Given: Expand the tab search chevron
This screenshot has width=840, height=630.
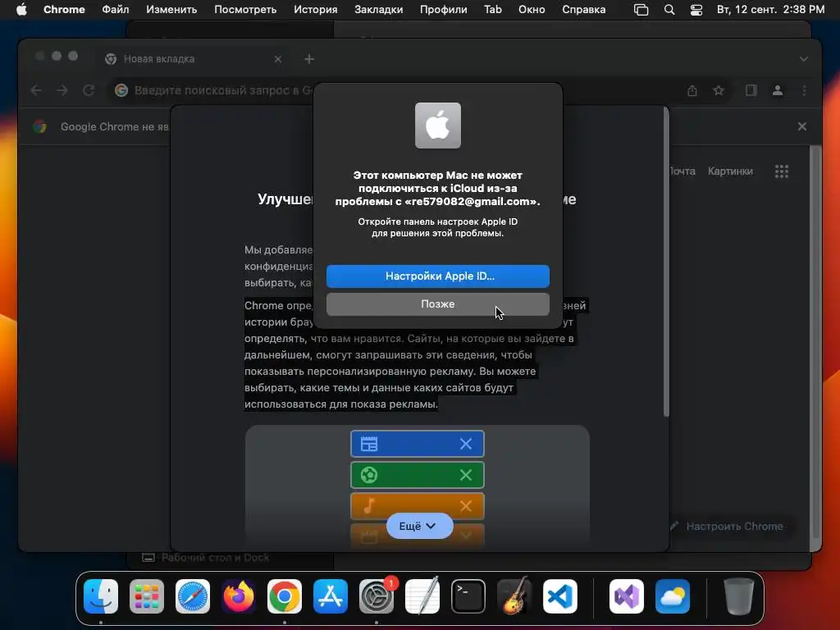Looking at the screenshot, I should (x=804, y=59).
